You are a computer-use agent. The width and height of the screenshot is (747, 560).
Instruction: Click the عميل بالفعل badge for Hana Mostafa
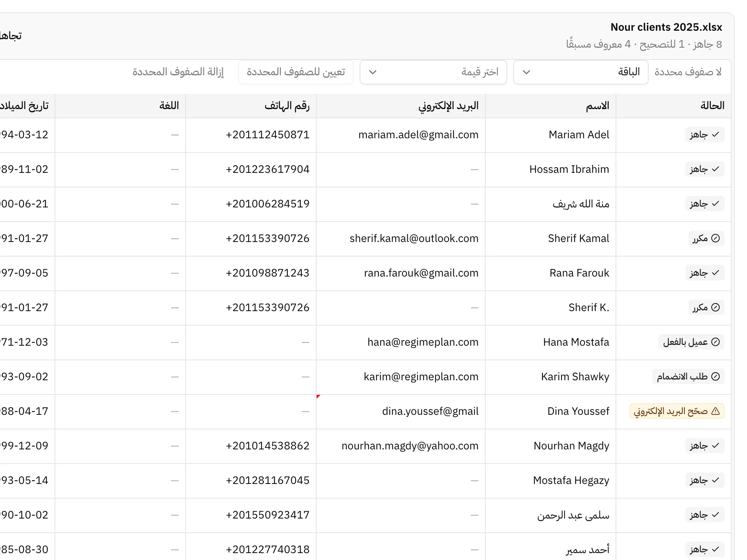pos(691,342)
